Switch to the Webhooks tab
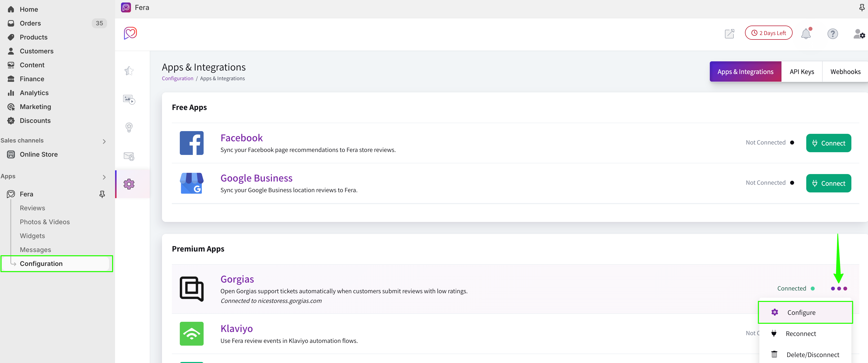The width and height of the screenshot is (868, 363). (845, 72)
